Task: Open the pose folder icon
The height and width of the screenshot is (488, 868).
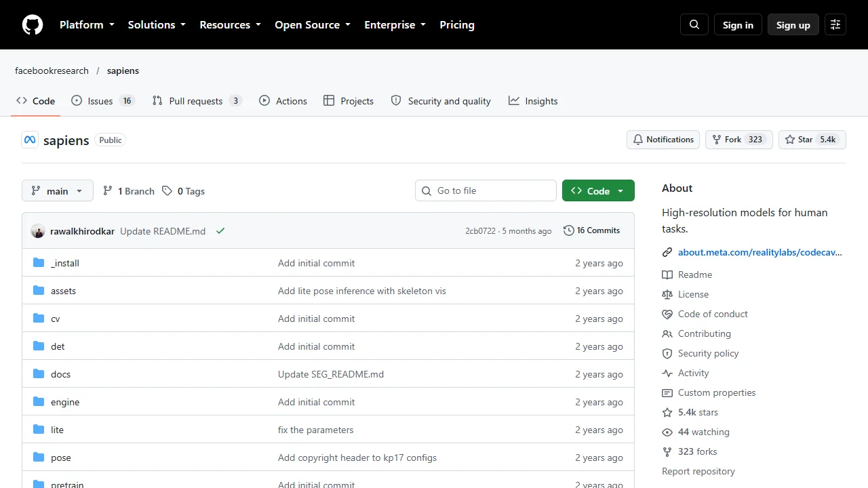Action: pos(39,457)
